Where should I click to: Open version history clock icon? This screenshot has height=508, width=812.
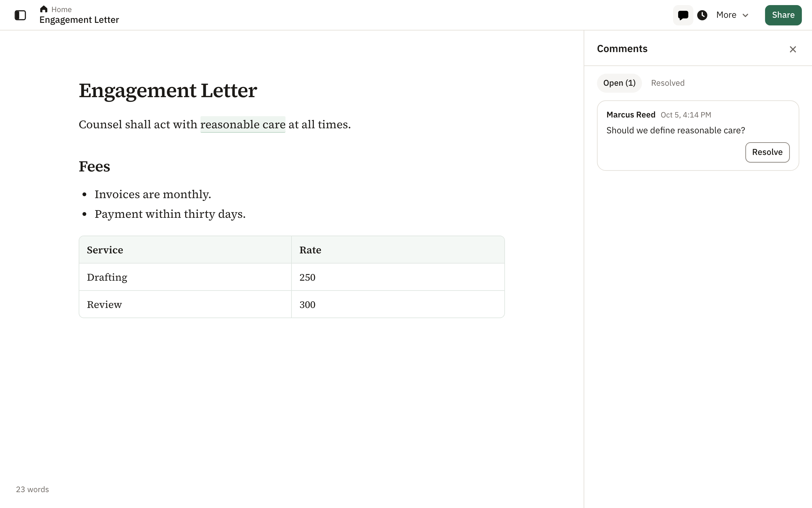pos(702,15)
